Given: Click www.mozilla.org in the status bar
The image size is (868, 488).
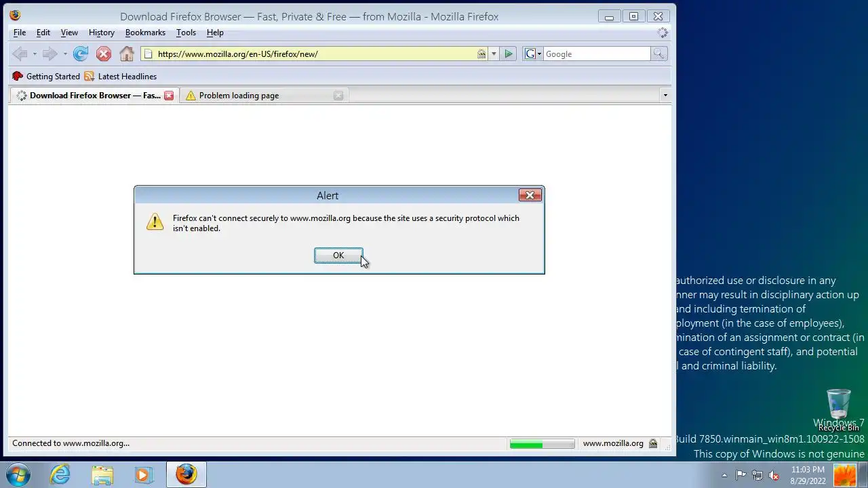Looking at the screenshot, I should pyautogui.click(x=613, y=443).
